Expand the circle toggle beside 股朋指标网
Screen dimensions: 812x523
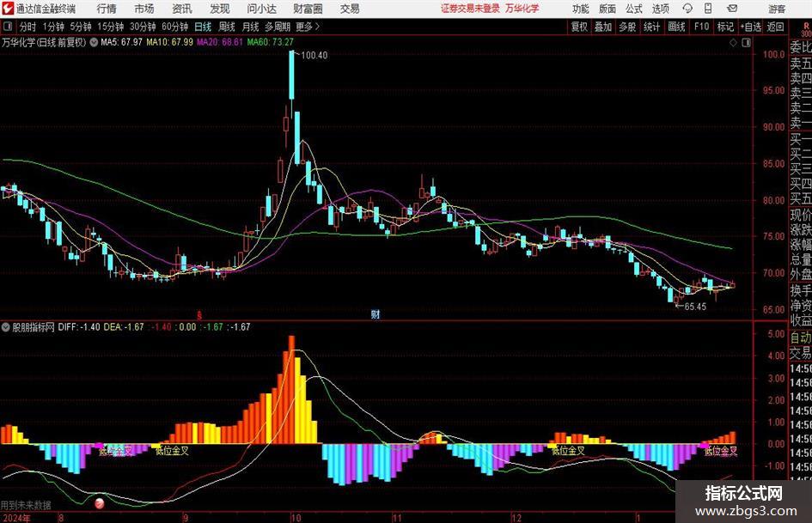click(x=6, y=327)
